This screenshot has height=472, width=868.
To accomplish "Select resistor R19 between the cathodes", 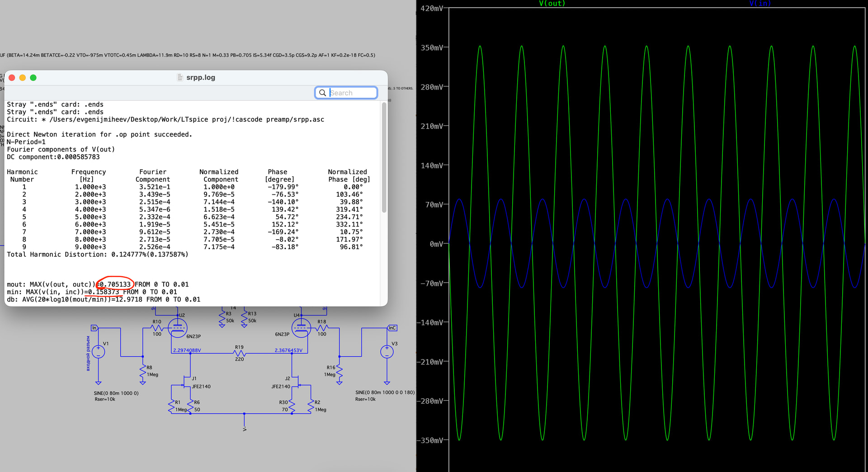I will click(x=239, y=353).
